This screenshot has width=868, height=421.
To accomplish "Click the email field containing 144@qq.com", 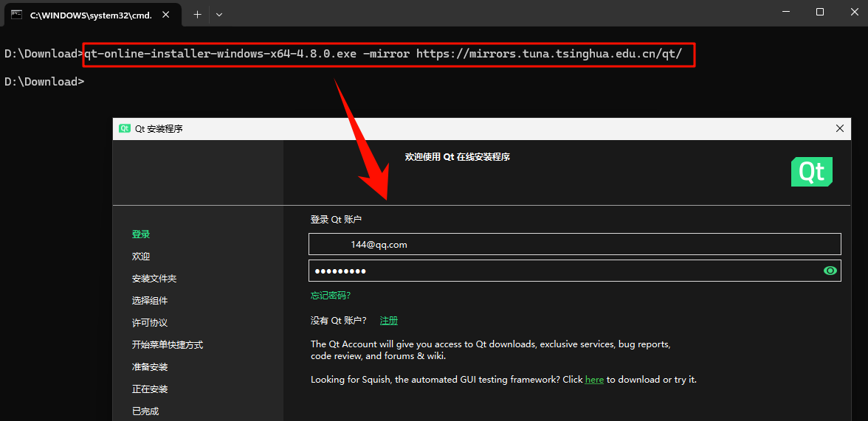I will point(574,244).
